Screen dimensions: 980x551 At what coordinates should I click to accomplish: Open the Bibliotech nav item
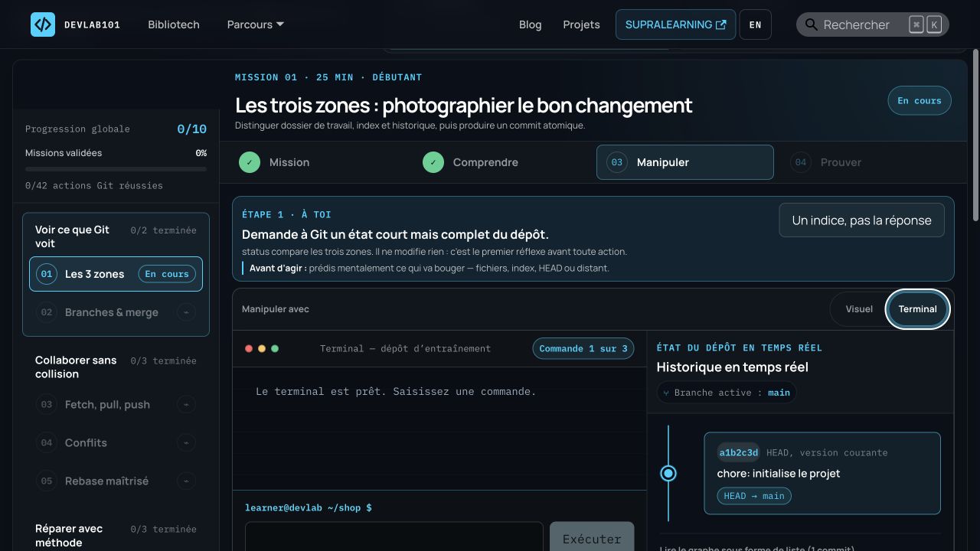point(174,24)
